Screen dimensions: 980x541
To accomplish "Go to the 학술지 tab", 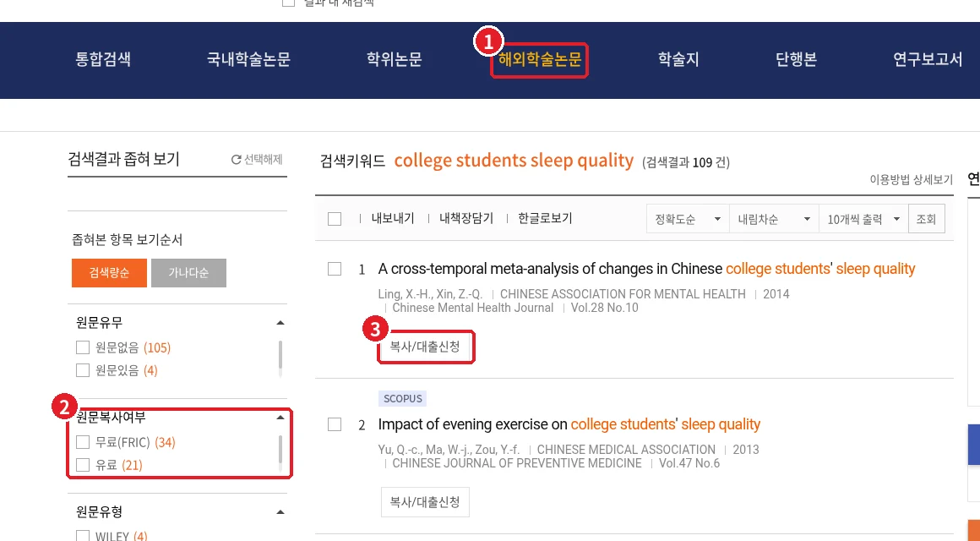I will pyautogui.click(x=678, y=59).
